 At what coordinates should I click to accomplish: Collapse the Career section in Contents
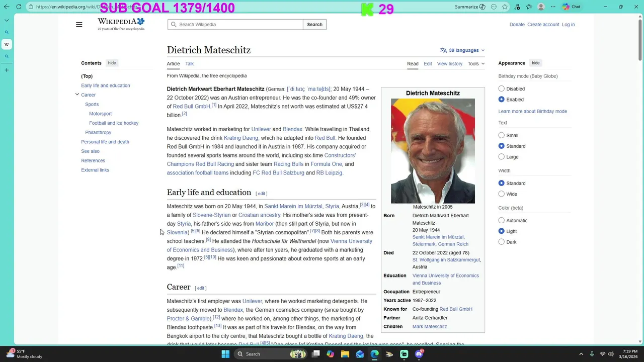tap(77, 95)
